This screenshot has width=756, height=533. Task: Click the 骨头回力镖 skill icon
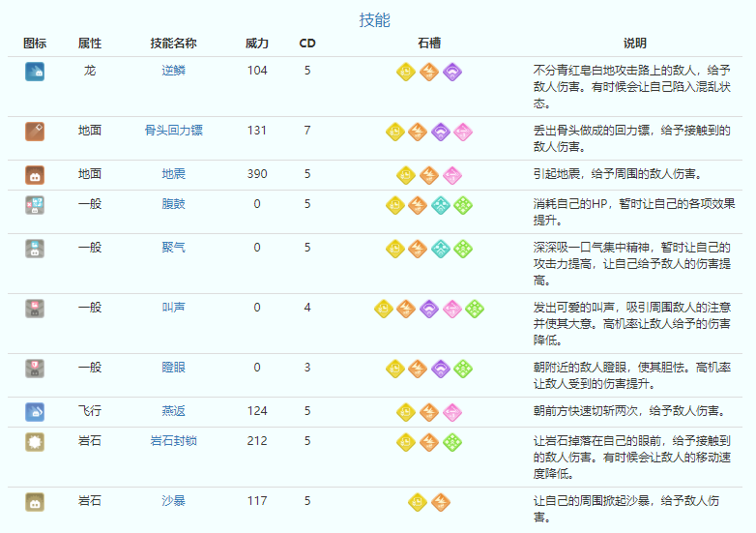tap(35, 132)
